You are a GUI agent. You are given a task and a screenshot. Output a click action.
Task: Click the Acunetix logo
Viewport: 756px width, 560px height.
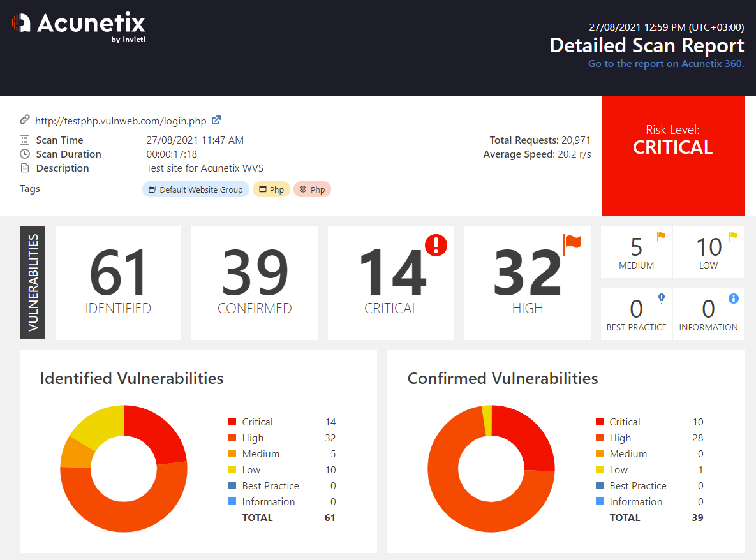(78, 27)
